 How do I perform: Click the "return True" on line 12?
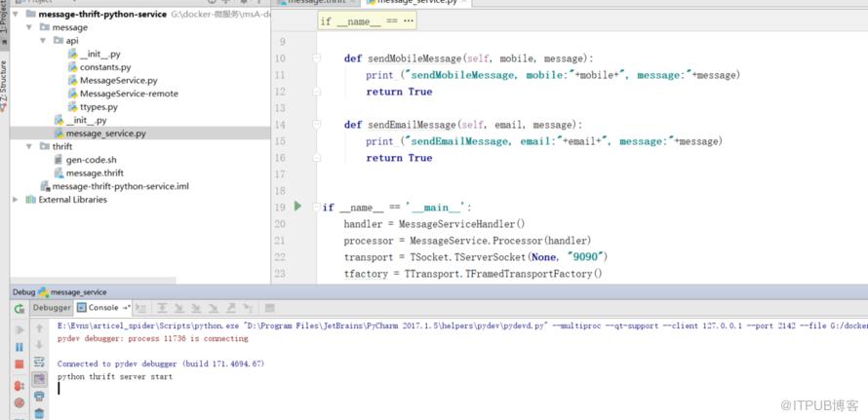coord(399,92)
